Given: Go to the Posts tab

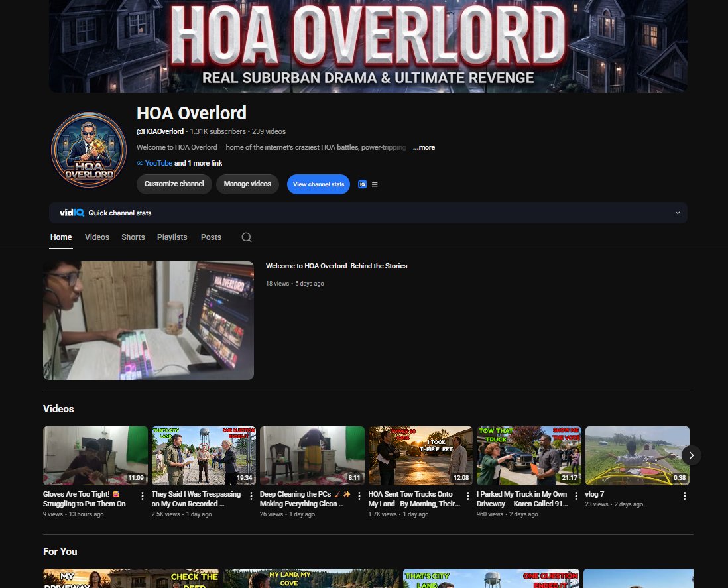Looking at the screenshot, I should tap(211, 237).
